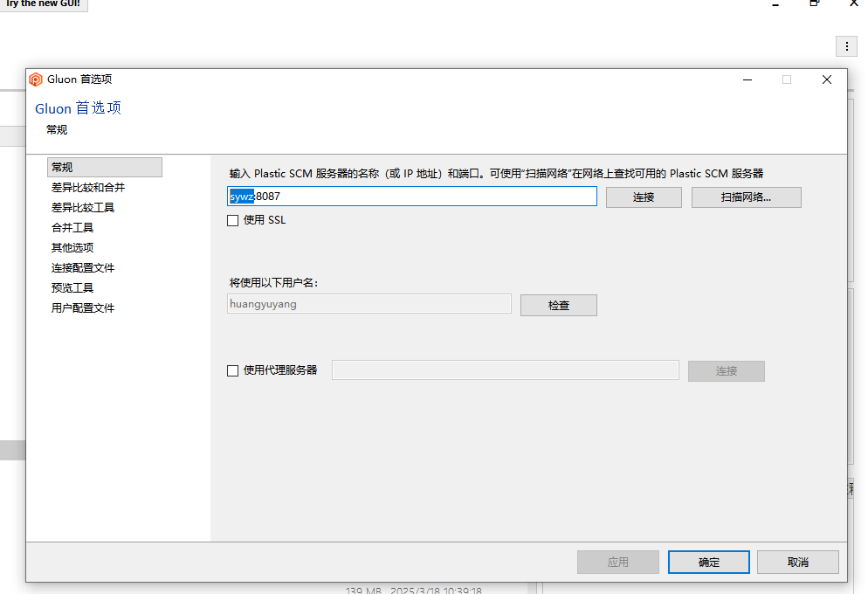This screenshot has height=594, width=868.
Task: Click the Gluon logo icon in title bar
Action: [36, 79]
